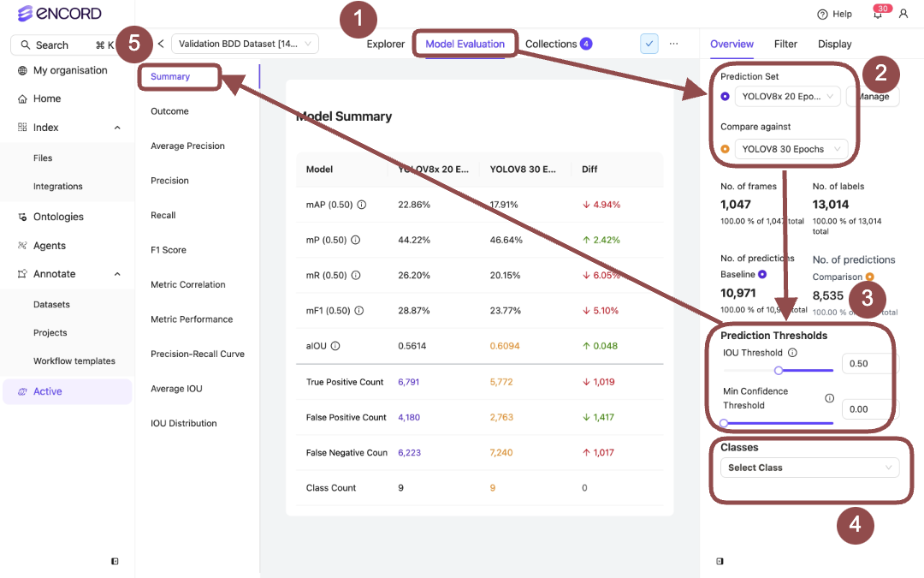Click info icon next to mAP (0.50)

pos(362,205)
